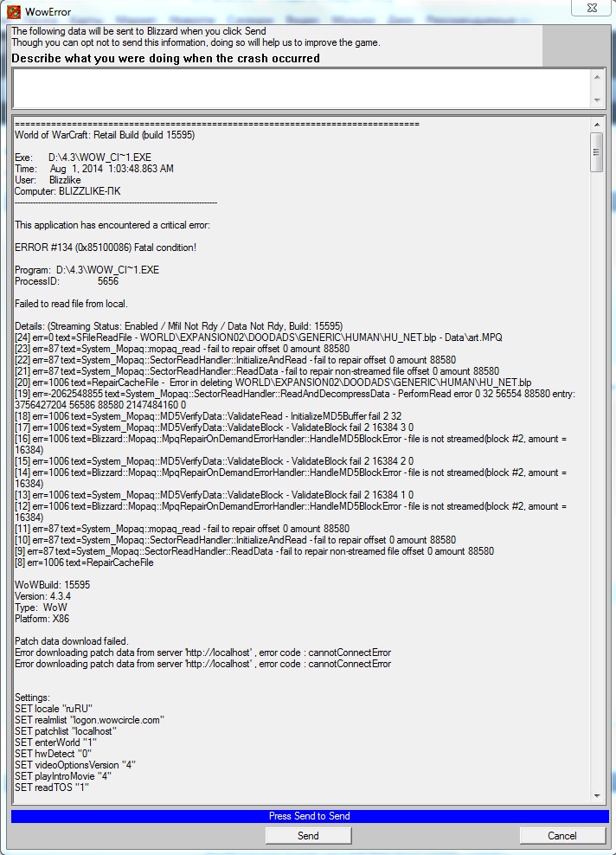Click the Cancel button
The height and width of the screenshot is (855, 616).
562,835
